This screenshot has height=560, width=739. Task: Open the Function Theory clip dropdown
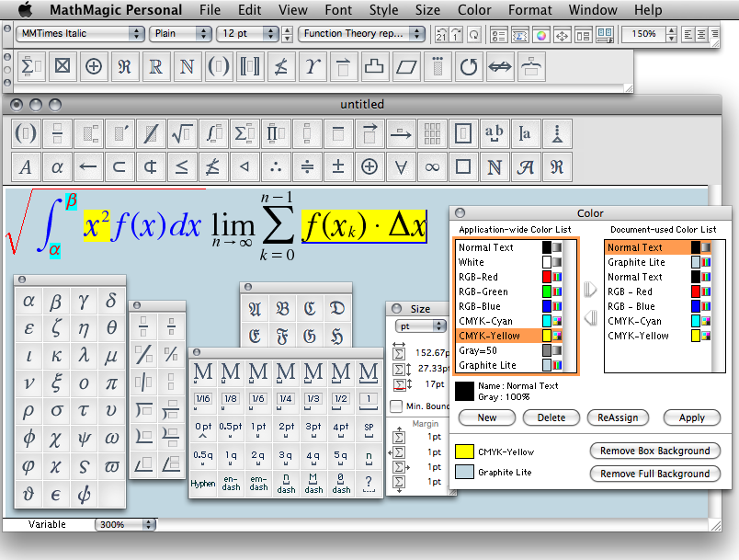click(x=361, y=33)
